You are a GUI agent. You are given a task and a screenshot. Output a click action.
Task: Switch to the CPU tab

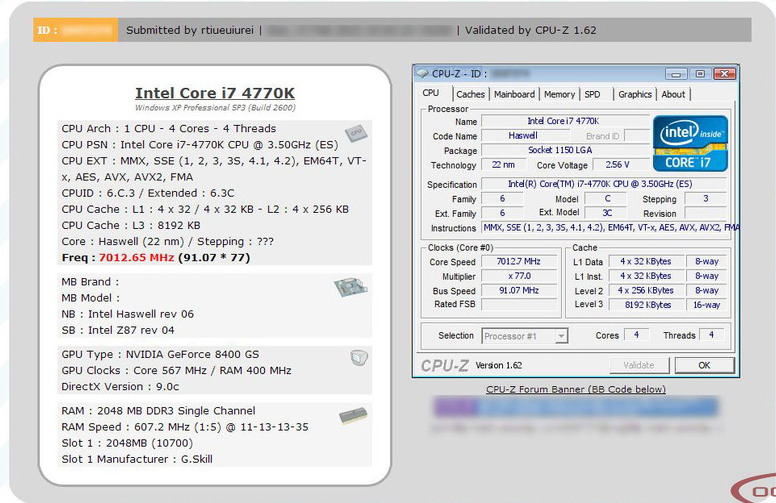[x=431, y=93]
